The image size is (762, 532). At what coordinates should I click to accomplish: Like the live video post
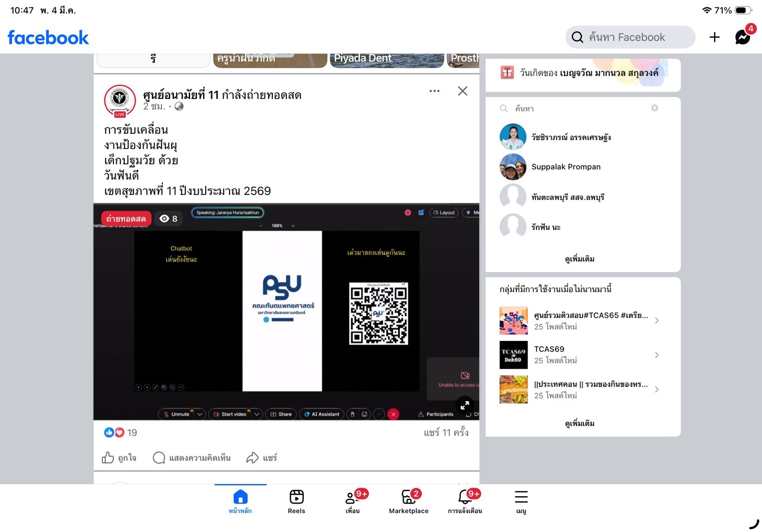point(119,458)
